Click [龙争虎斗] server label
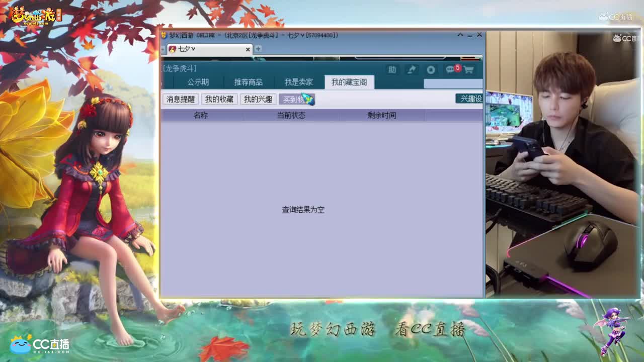 tap(179, 68)
